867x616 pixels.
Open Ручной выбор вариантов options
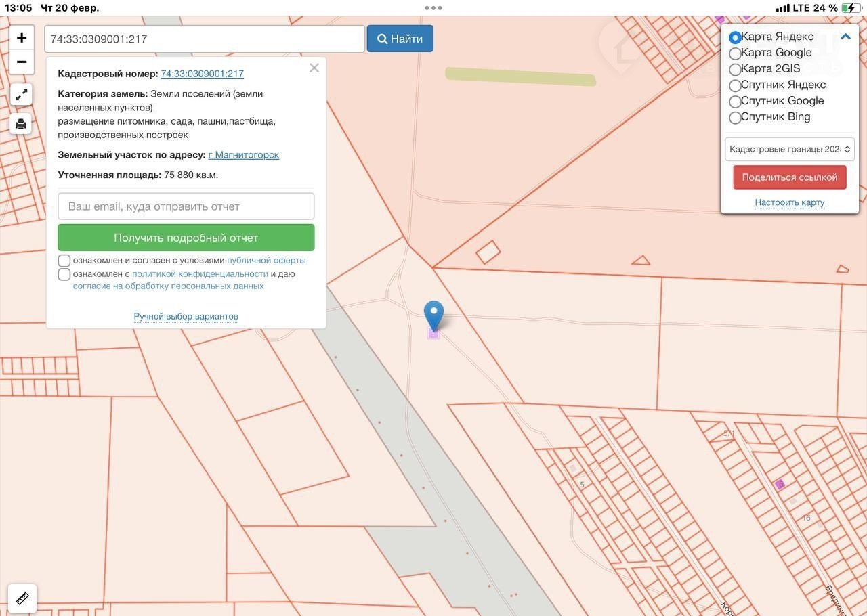pos(186,316)
